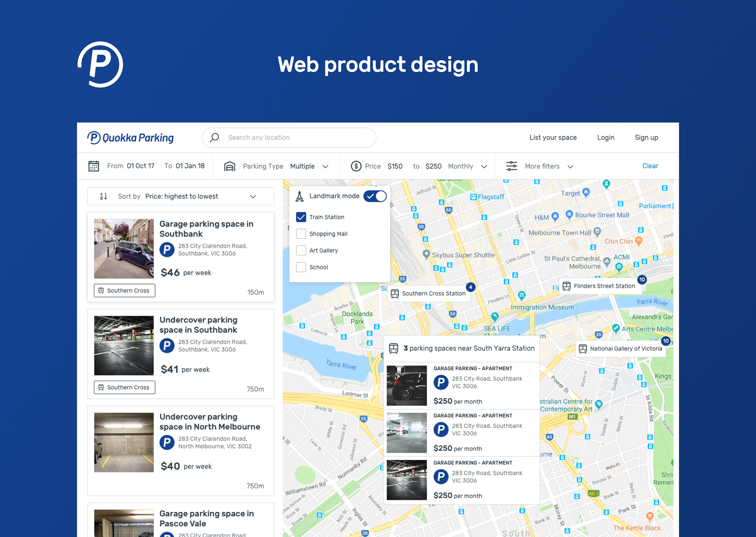Click the Sign up button

(x=646, y=138)
